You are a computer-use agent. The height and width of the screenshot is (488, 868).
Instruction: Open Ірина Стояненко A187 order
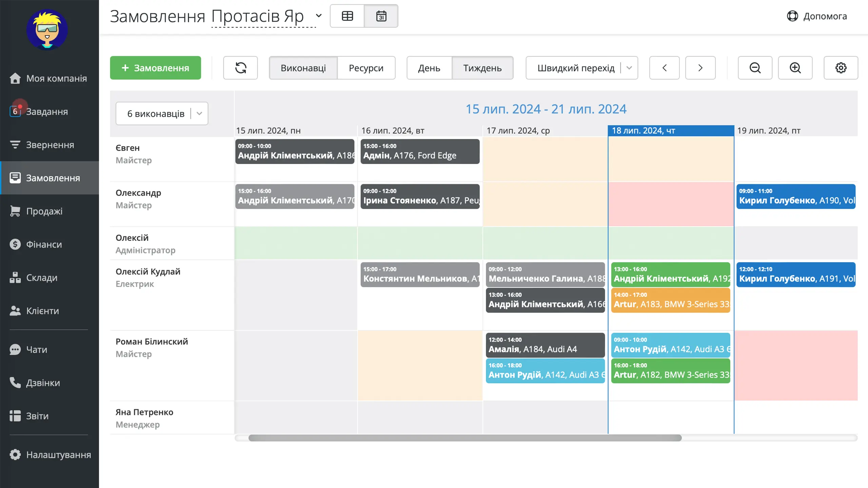[420, 196]
